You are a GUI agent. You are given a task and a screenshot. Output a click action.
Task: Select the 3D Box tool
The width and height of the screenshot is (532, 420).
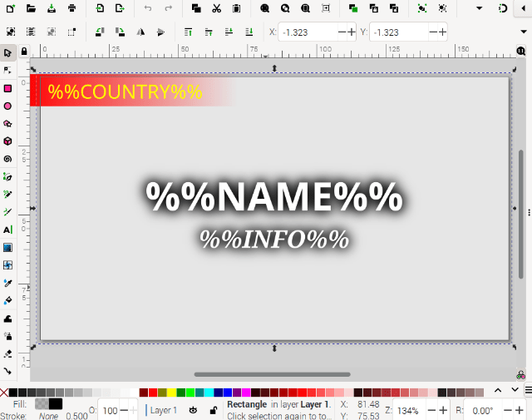click(7, 141)
